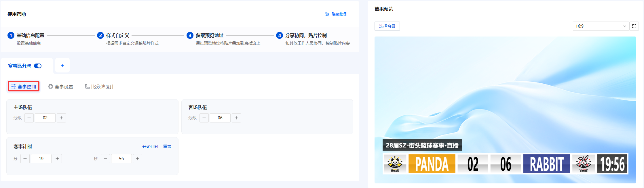Viewport: 644px width, 188px height.
Task: Decrease the timer seconds value
Action: (x=105, y=159)
